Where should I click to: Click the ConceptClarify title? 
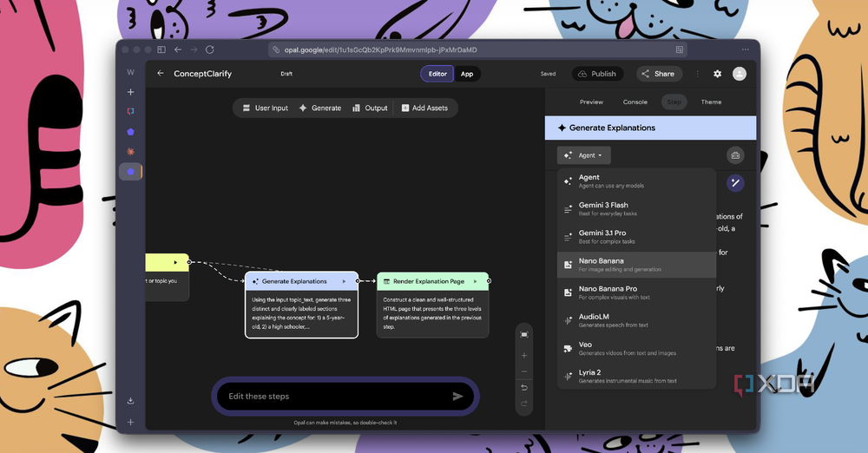202,74
